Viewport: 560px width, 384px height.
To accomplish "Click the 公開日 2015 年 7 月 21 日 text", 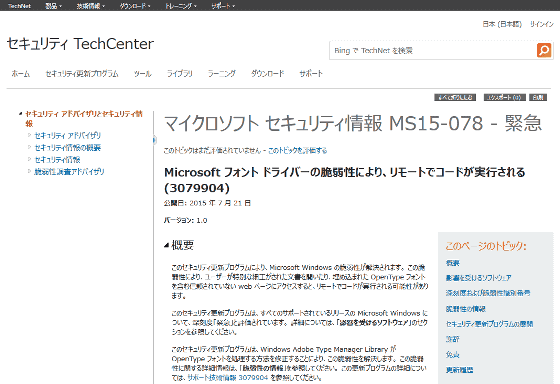I will (208, 203).
